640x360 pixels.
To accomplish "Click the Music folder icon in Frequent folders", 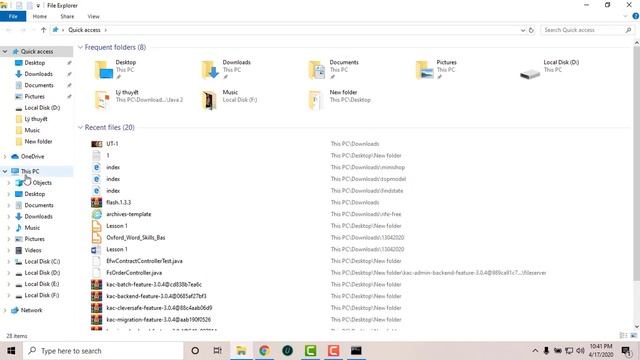I will 209,100.
